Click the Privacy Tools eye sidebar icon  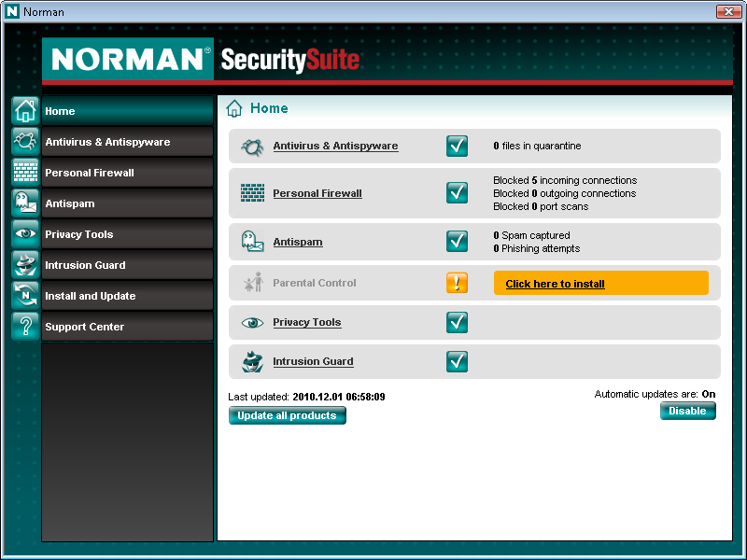pos(25,234)
